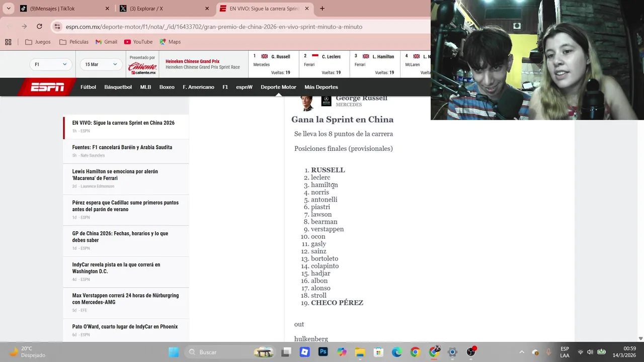Open the weather widget 20°C Despejado

[x=28, y=352]
